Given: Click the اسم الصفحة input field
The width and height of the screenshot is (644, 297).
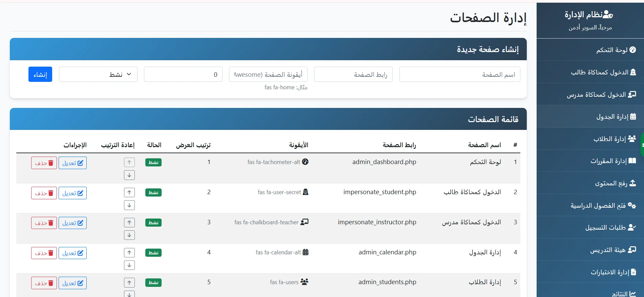Looking at the screenshot, I should (x=460, y=74).
